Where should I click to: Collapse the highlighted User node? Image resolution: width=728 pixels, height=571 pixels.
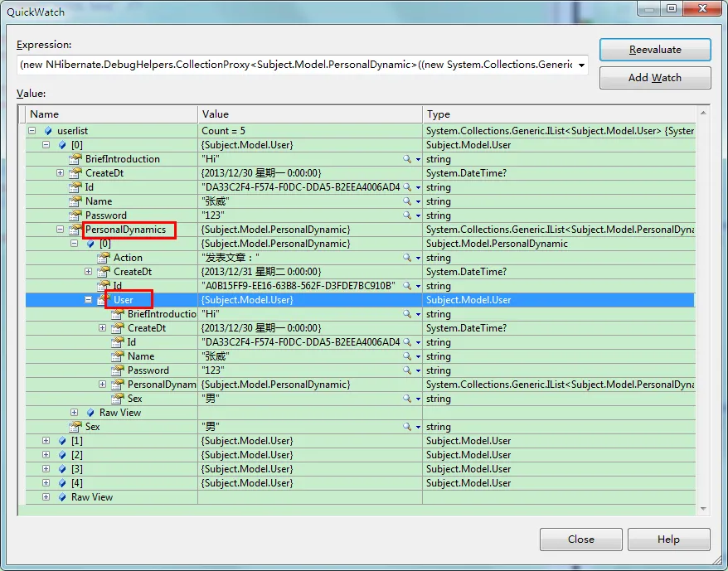point(88,300)
